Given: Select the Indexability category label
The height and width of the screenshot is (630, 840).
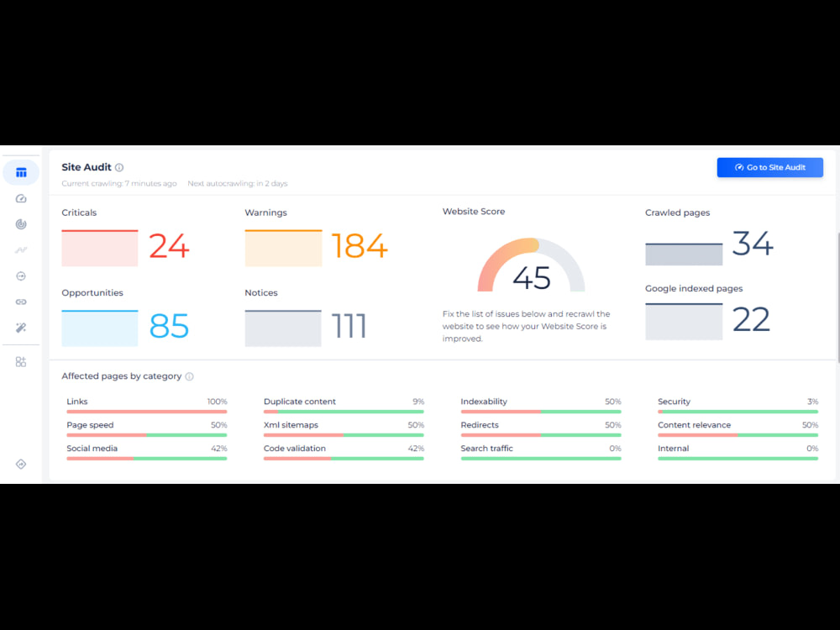Looking at the screenshot, I should pyautogui.click(x=484, y=402).
